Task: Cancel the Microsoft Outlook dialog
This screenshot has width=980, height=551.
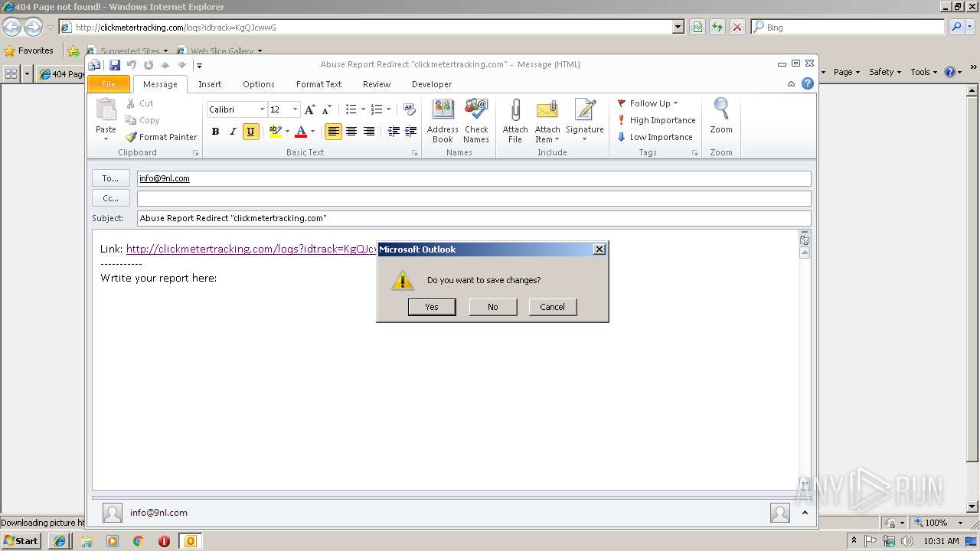Action: click(552, 307)
